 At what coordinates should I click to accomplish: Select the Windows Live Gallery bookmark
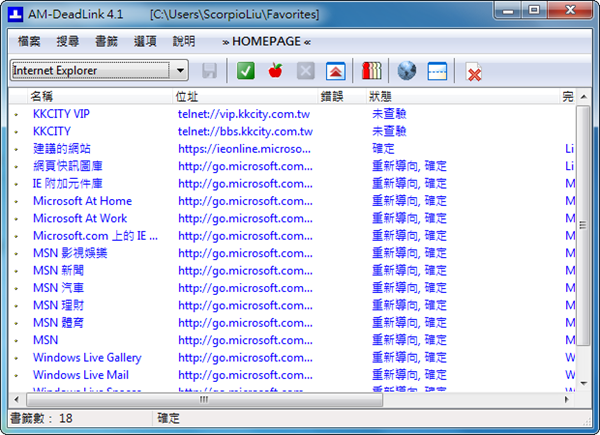(x=87, y=358)
